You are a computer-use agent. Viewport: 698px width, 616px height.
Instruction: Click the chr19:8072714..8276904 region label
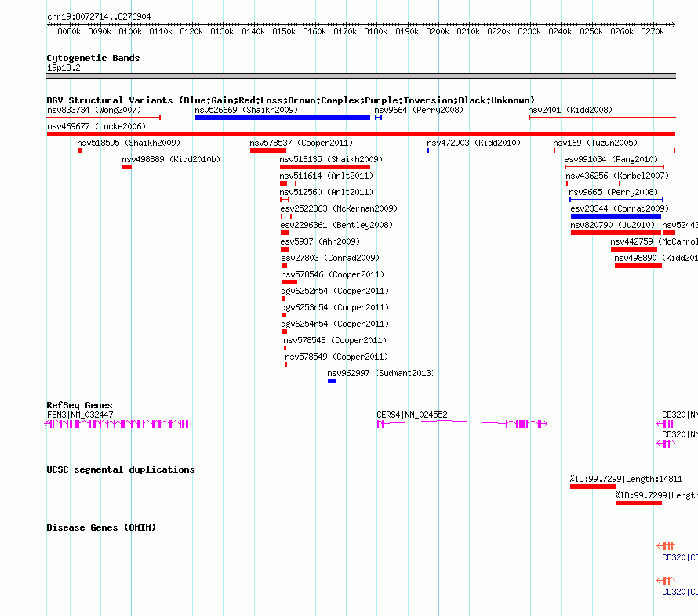tap(99, 16)
